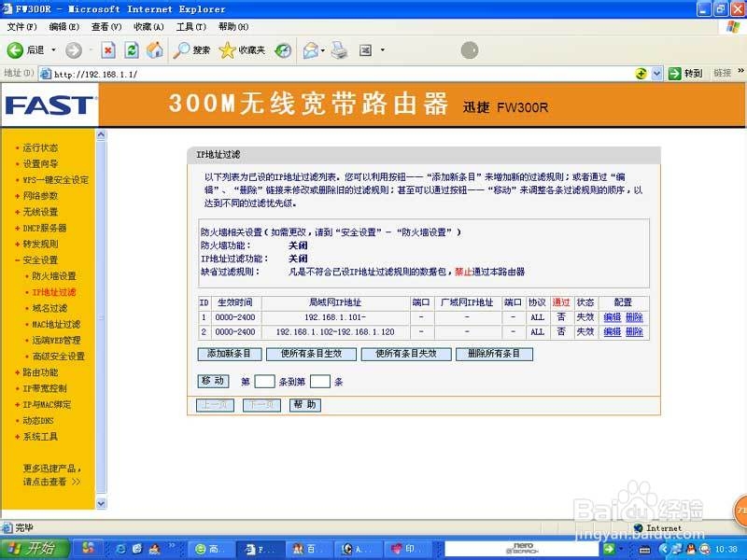Open the 文件(F) menu
This screenshot has height=560, width=747.
21,27
